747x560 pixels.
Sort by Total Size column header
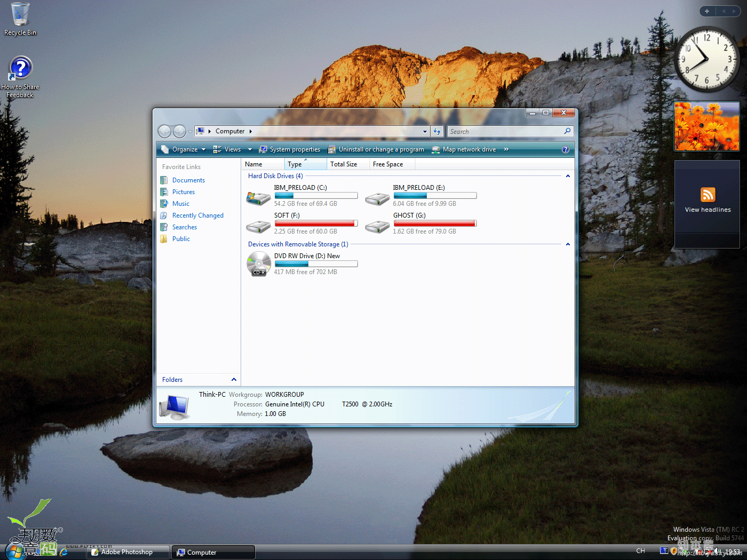pos(348,164)
